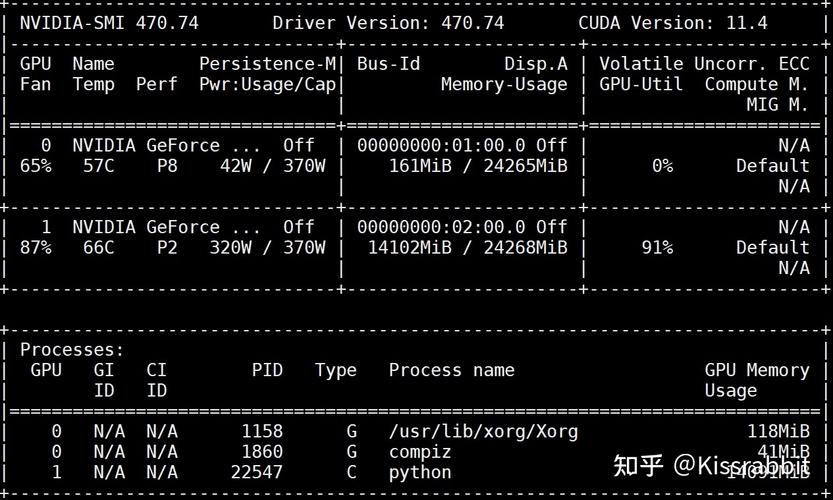Viewport: 833px width, 500px height.
Task: Select the "Volatile Uncorr. ECC" header
Action: [x=704, y=64]
